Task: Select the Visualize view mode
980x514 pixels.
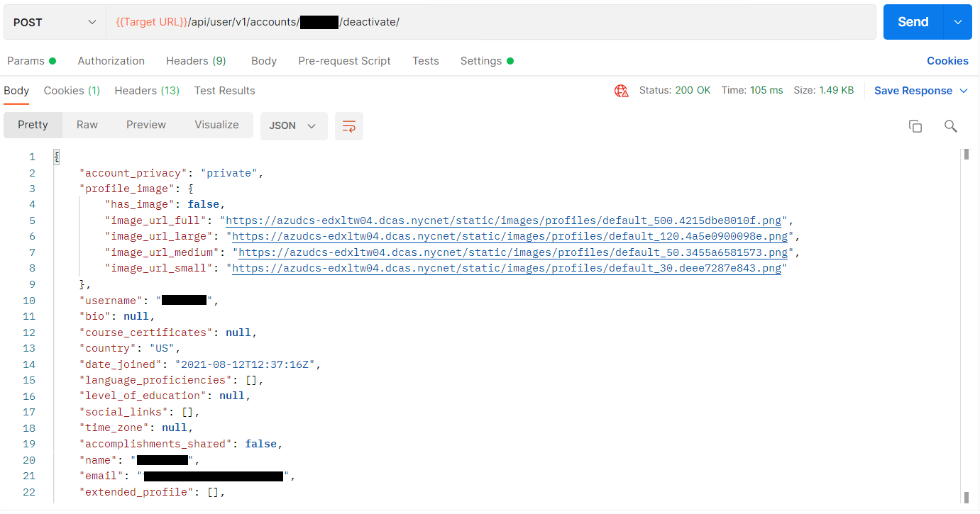Action: (216, 125)
